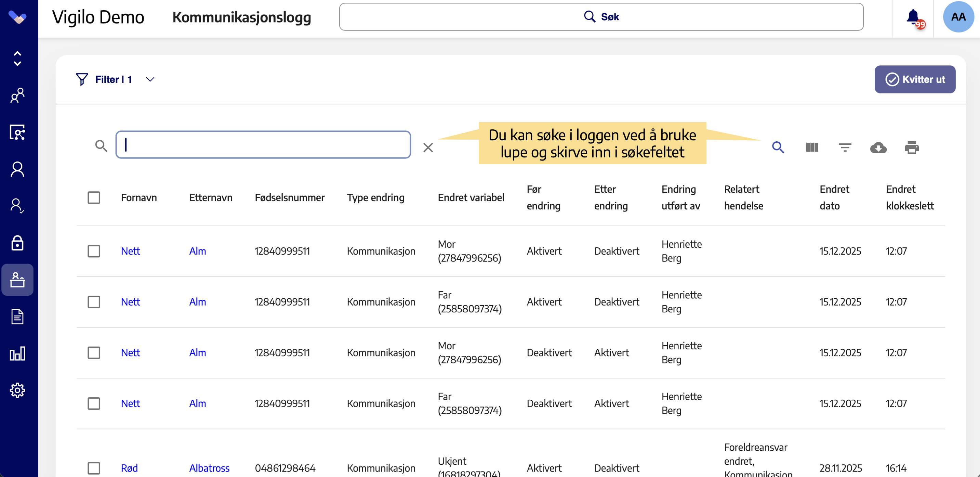980x477 pixels.
Task: Click the Endret variabel column header
Action: click(471, 197)
